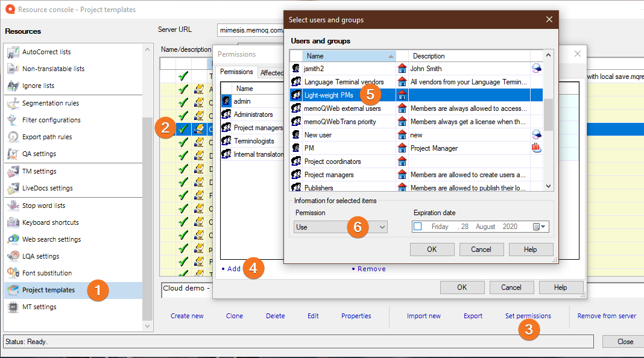Click Cancel in Select users and groups
644x358 pixels.
481,249
